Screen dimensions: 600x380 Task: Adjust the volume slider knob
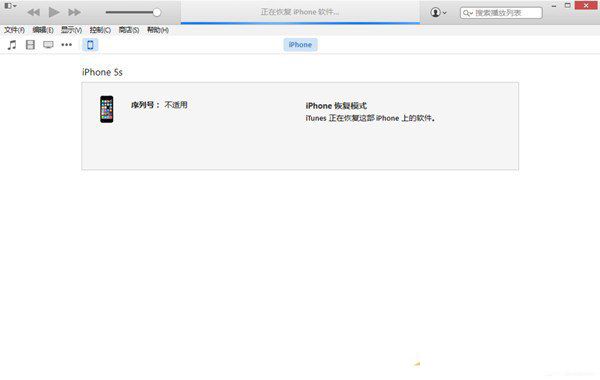coord(157,12)
